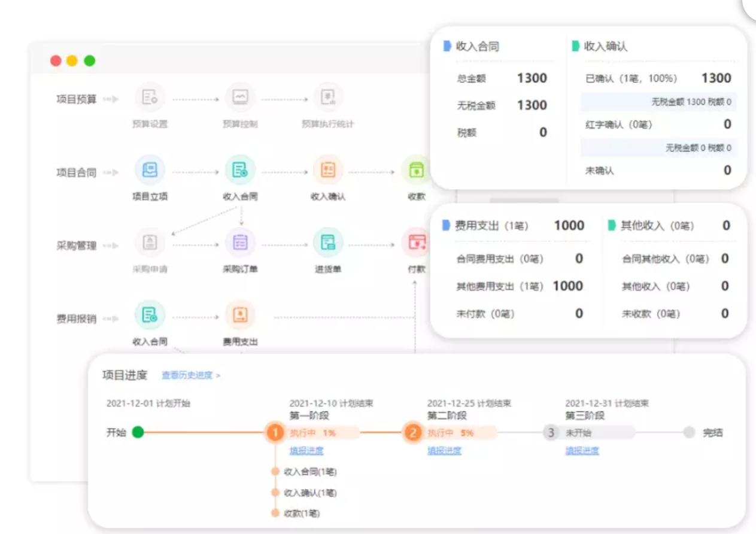Open the 预算执行统计 icon
This screenshot has width=756, height=534.
click(328, 98)
